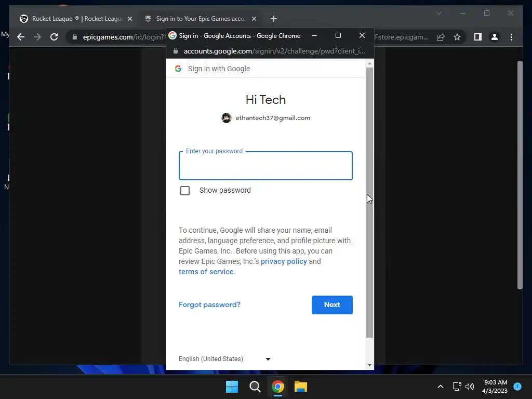
Task: Show hidden system tray icons
Action: coord(441,387)
